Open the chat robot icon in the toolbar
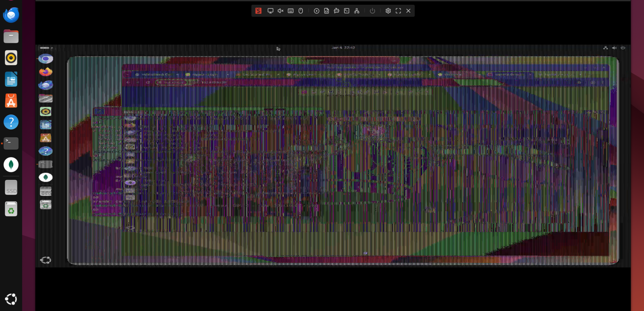The height and width of the screenshot is (311, 644). [336, 11]
